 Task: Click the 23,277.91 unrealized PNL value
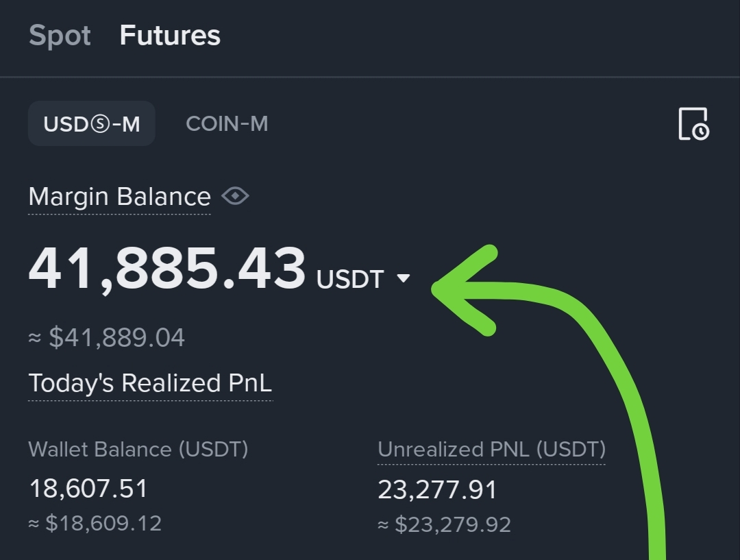[x=437, y=489]
